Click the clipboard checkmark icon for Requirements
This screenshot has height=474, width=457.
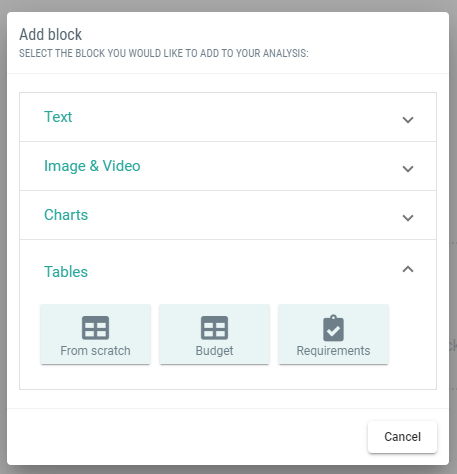tap(333, 328)
